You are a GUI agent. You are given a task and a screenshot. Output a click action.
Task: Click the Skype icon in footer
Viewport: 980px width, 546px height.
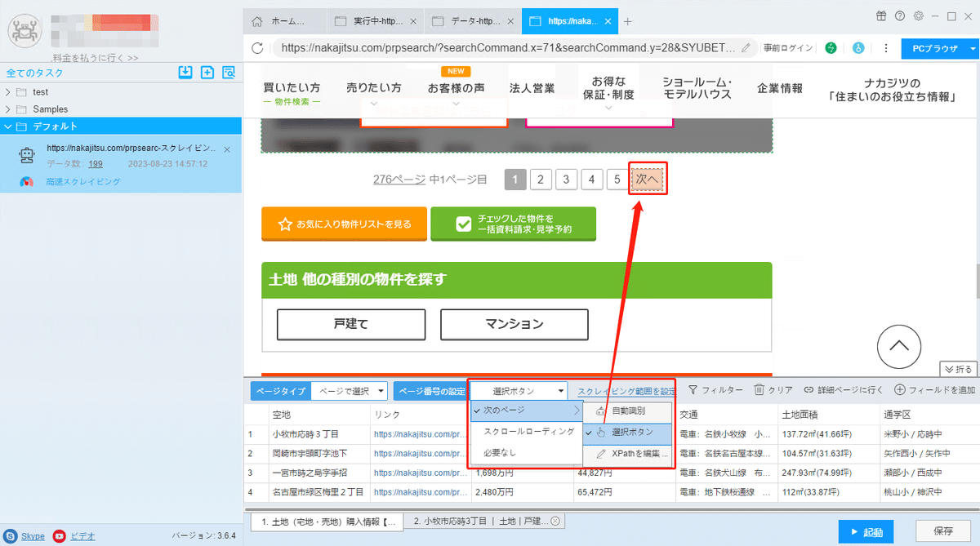coord(11,536)
